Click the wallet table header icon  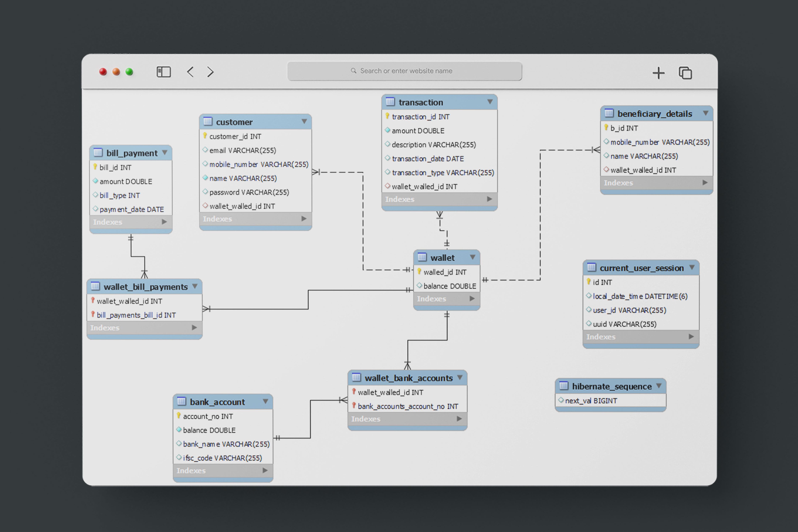point(422,257)
